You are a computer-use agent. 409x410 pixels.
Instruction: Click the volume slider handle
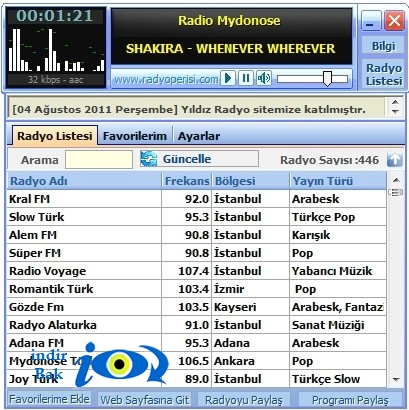click(x=327, y=79)
